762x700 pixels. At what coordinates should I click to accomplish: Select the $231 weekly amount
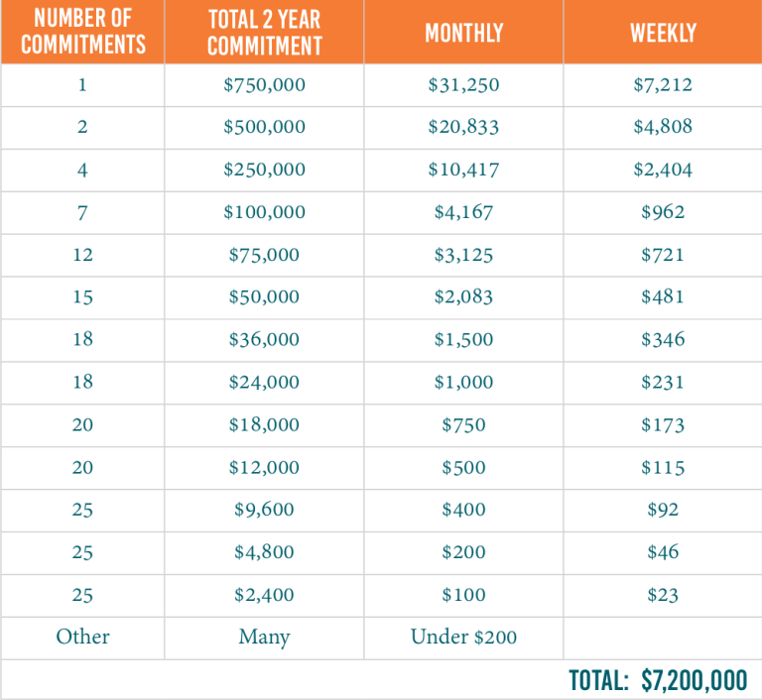pyautogui.click(x=662, y=382)
